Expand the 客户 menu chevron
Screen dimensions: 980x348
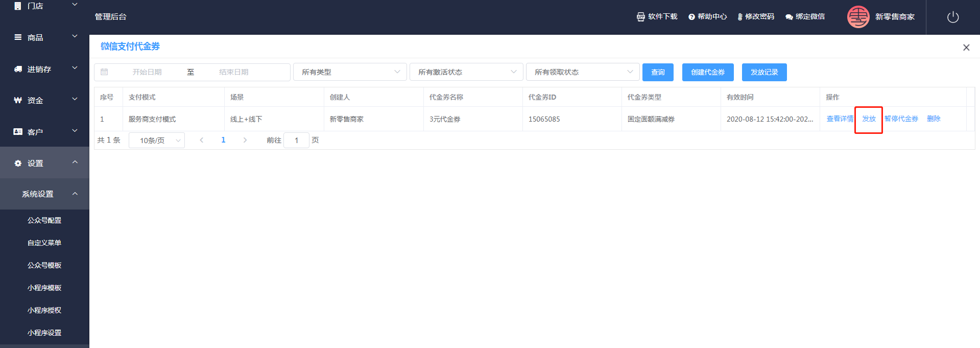point(75,131)
